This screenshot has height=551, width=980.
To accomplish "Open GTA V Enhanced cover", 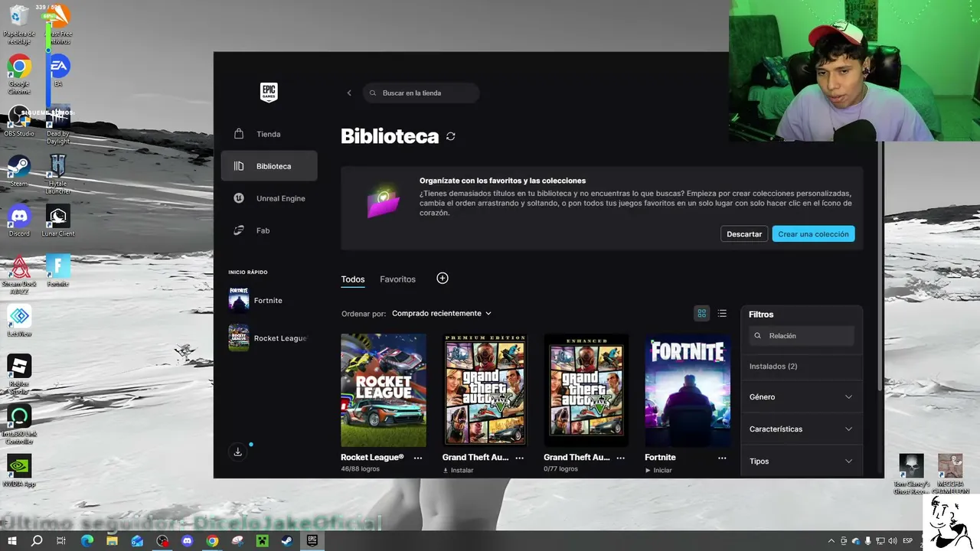I will [586, 390].
